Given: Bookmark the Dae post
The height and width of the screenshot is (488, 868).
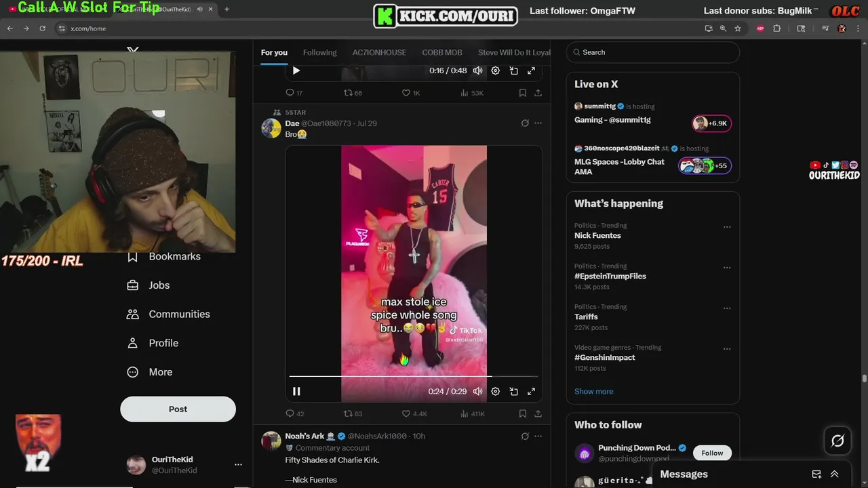Looking at the screenshot, I should (x=523, y=413).
